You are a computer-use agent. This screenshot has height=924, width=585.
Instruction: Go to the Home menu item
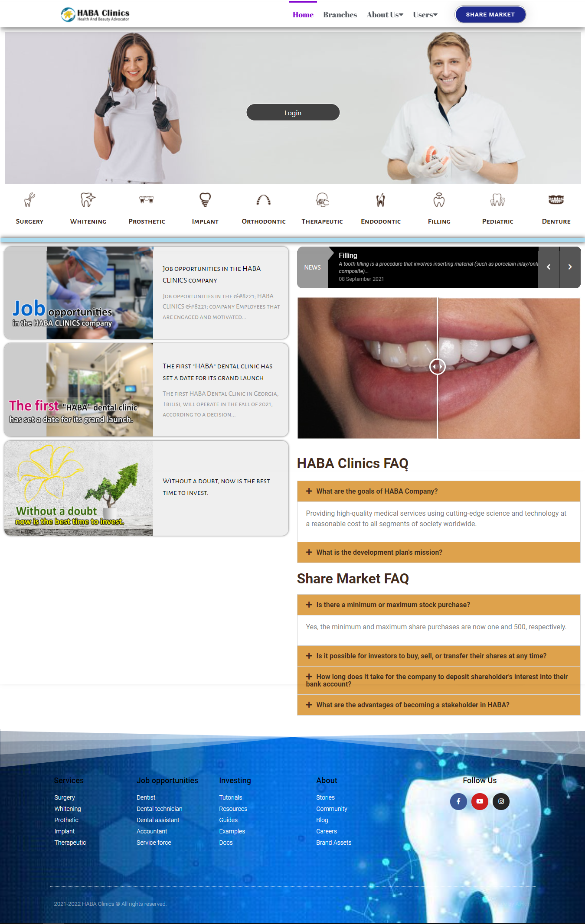303,15
